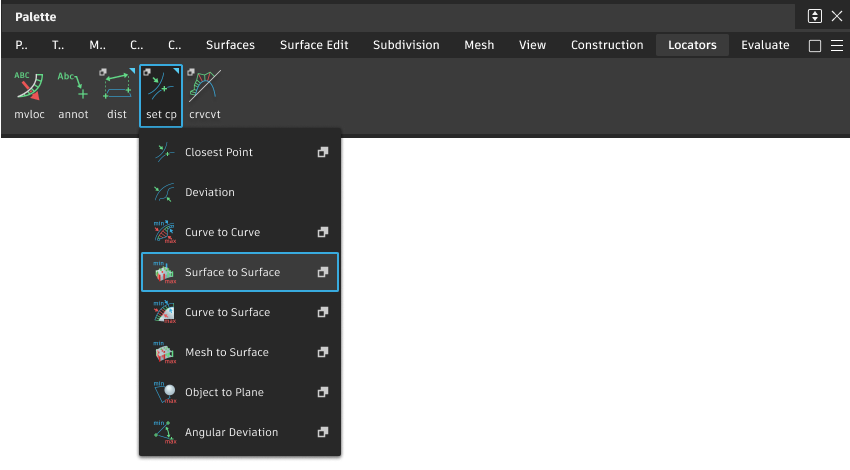Screen dimensions: 850x470
Task: Switch to the Surfaces tab
Action: 230,45
